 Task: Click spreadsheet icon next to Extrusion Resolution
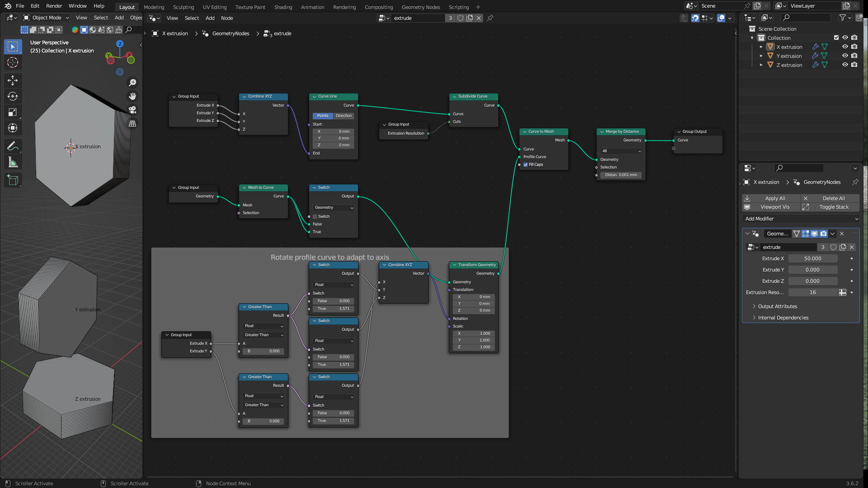click(x=843, y=292)
